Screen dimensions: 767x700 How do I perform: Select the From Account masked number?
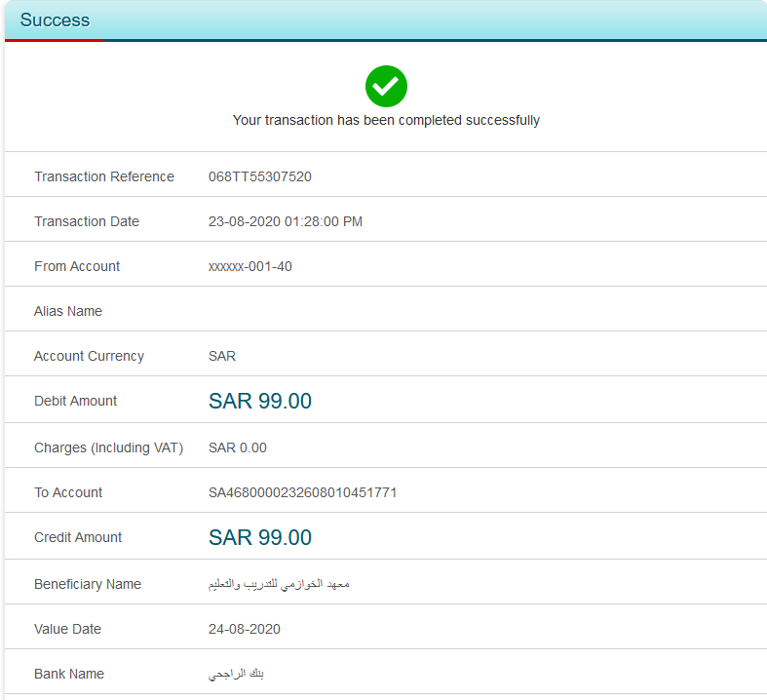point(249,266)
